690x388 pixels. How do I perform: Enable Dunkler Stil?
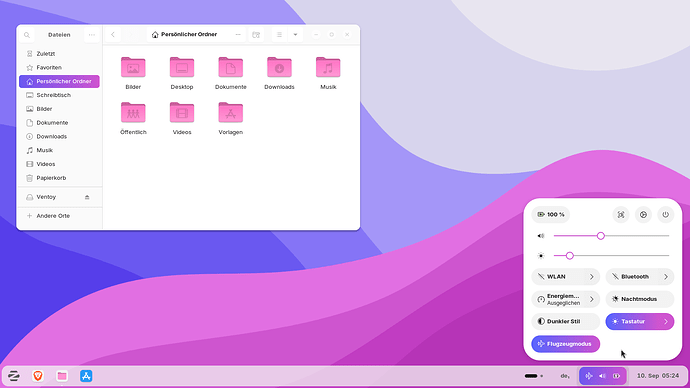565,322
